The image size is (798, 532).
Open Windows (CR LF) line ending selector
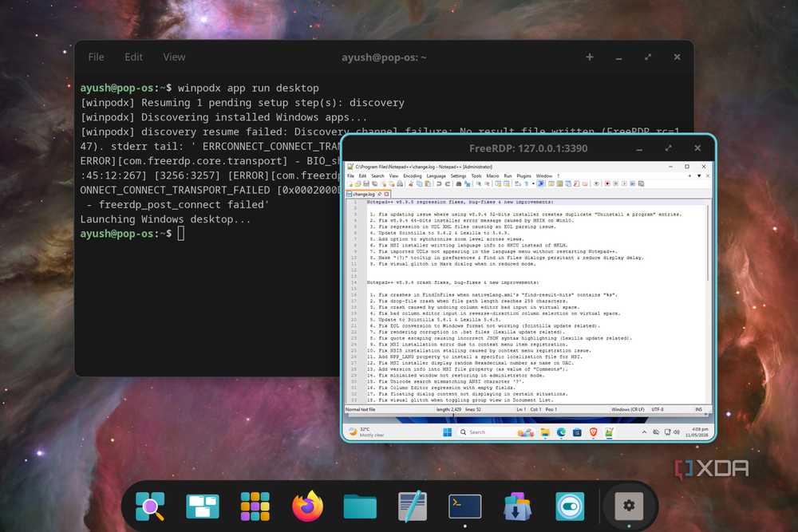point(628,409)
